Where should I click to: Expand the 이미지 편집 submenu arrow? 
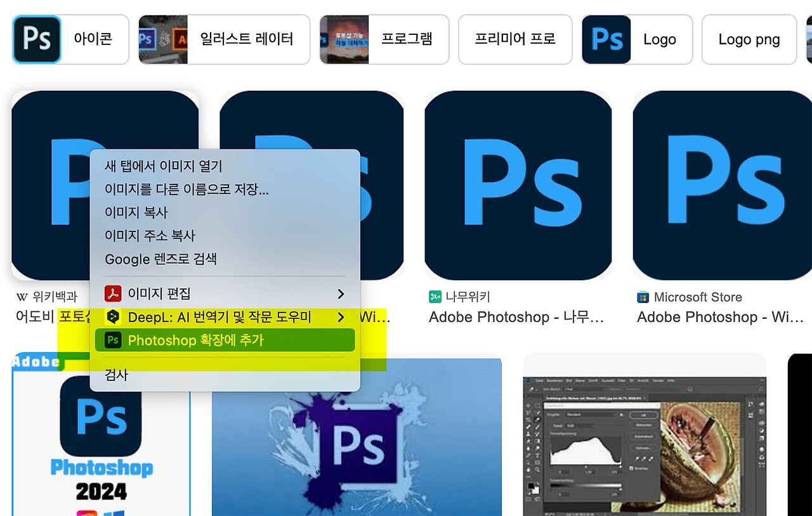tap(341, 293)
